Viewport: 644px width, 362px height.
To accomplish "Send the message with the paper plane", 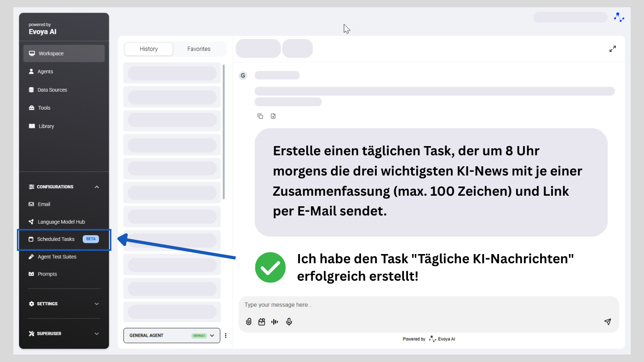I will [x=608, y=322].
